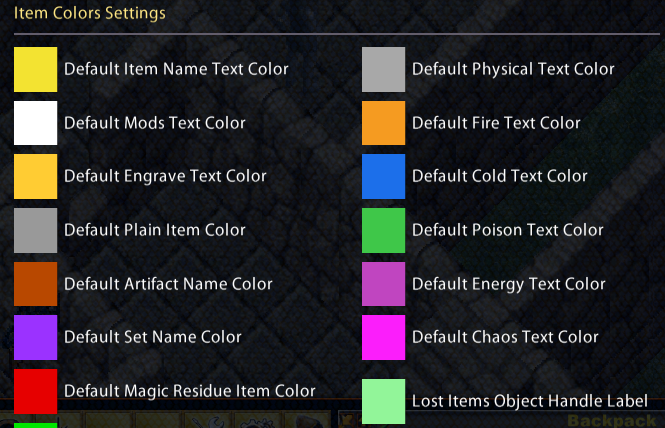Change the Default Engrave Text Color swatch

point(36,176)
